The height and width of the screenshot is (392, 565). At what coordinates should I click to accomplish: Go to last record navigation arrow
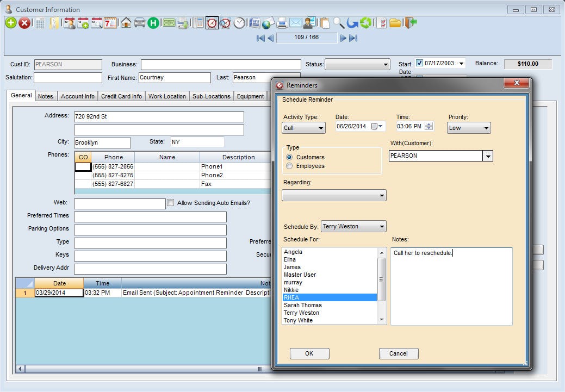(x=353, y=38)
